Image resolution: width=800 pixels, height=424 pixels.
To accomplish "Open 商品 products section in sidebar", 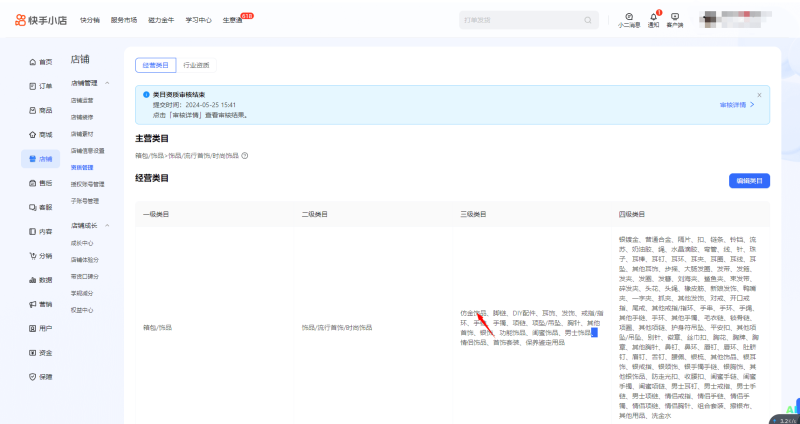I will coord(40,110).
